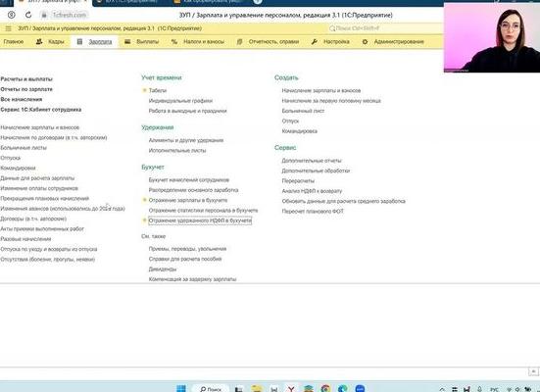Toggle the star for Отражение зарплаты в бухучете
This screenshot has width=540, height=392.
click(145, 200)
